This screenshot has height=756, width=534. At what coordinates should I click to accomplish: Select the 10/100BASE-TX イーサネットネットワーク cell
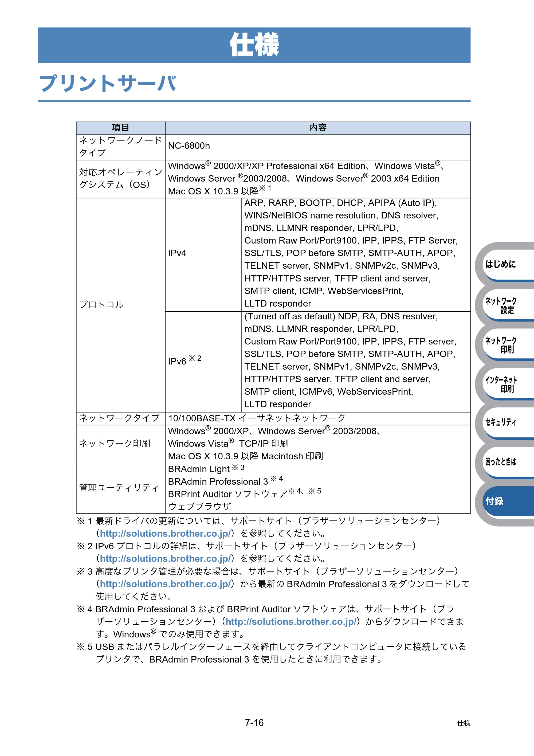[x=318, y=418]
